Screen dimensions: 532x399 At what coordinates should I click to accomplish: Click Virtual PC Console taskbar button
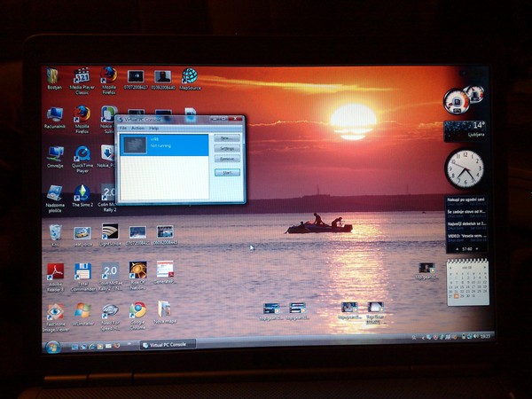pos(168,344)
